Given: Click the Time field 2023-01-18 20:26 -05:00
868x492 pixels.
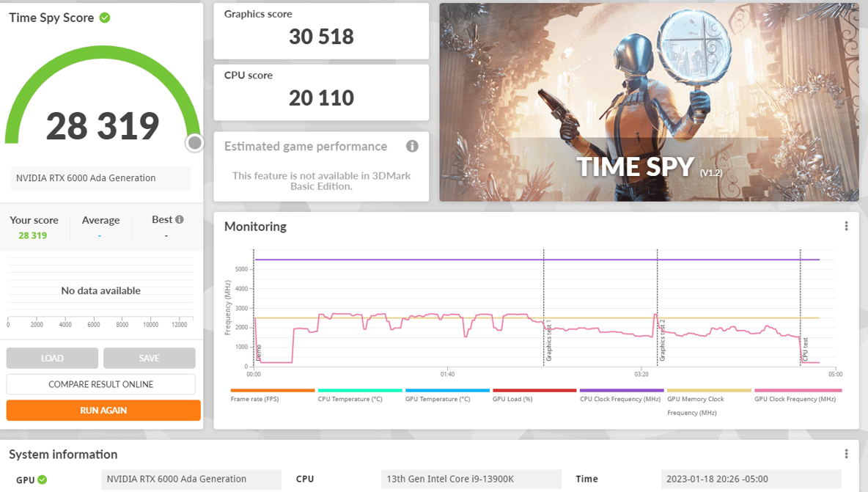Looking at the screenshot, I should click(x=751, y=480).
